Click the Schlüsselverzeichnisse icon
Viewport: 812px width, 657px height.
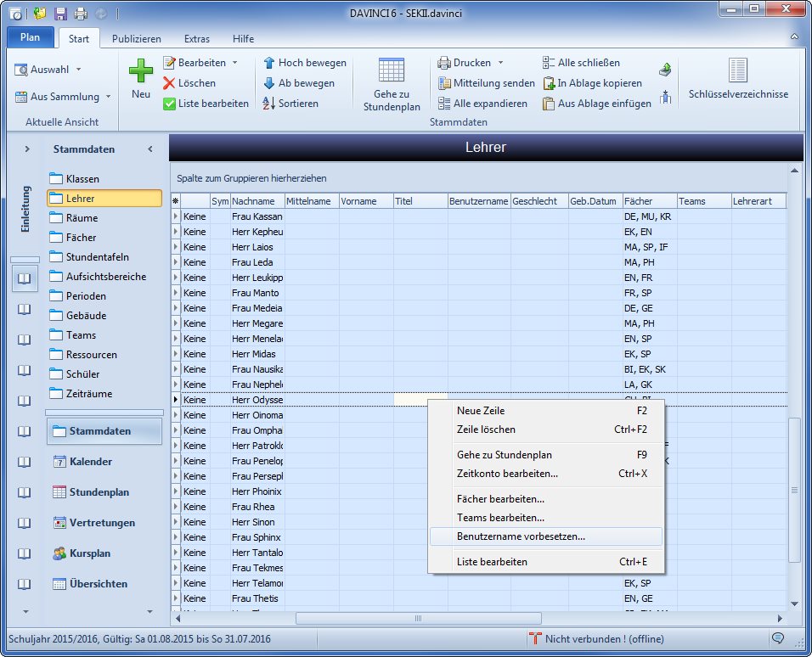(x=737, y=72)
